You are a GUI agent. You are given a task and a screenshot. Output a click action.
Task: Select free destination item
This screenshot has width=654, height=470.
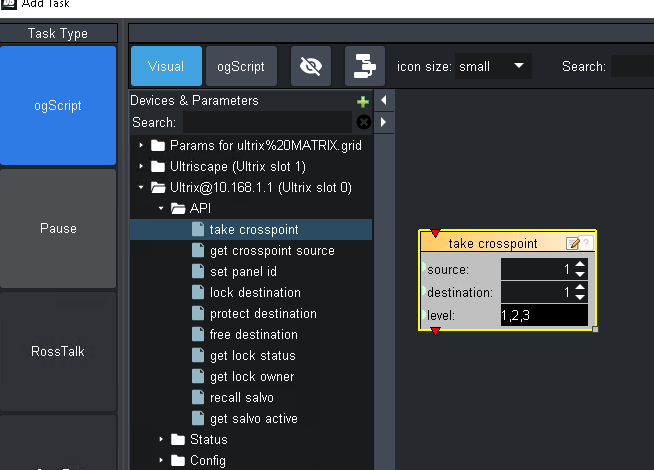(x=254, y=334)
